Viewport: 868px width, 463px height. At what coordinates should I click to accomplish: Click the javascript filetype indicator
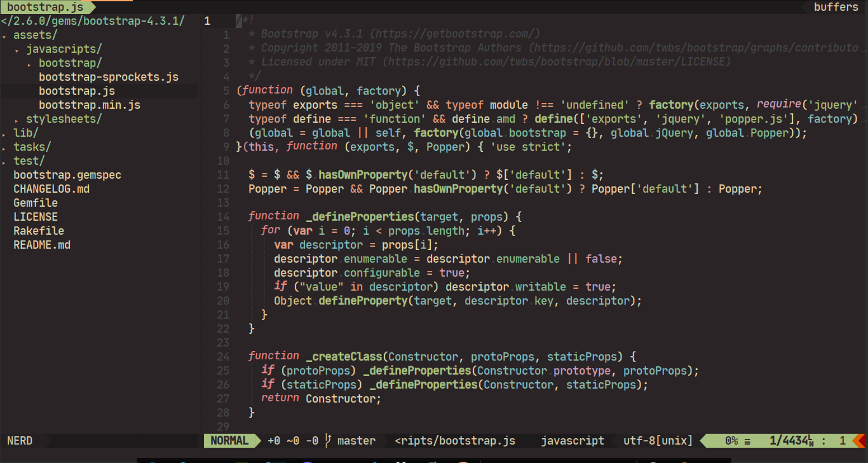(573, 441)
